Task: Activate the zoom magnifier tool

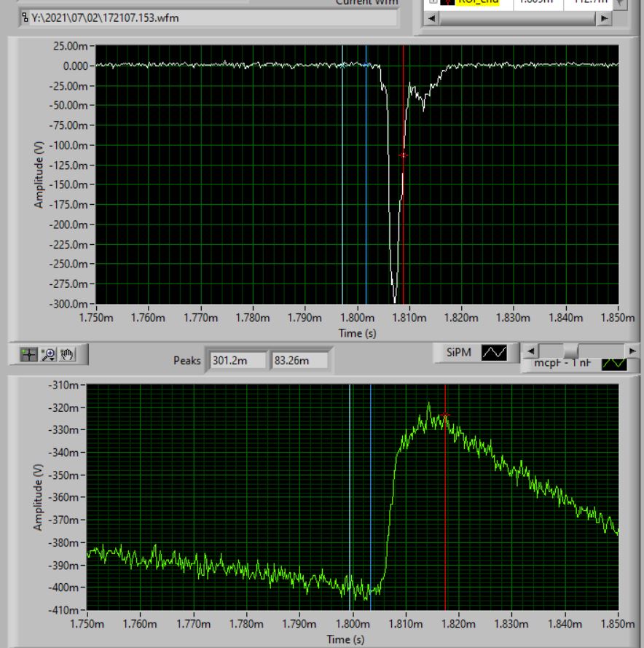Action: tap(49, 355)
